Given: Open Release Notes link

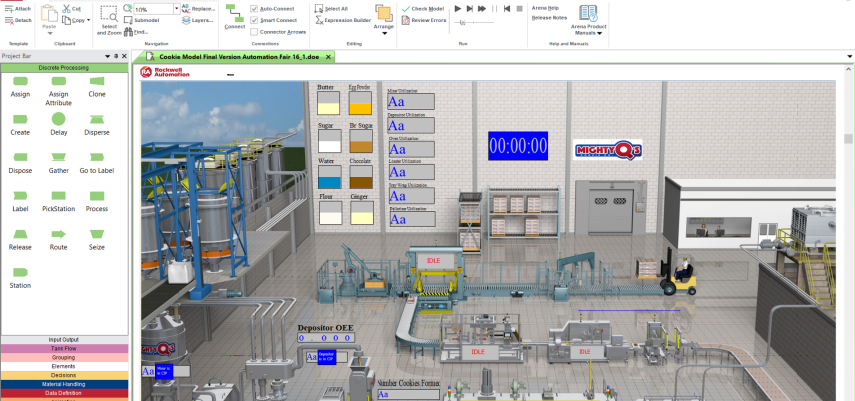Looking at the screenshot, I should click(550, 17).
